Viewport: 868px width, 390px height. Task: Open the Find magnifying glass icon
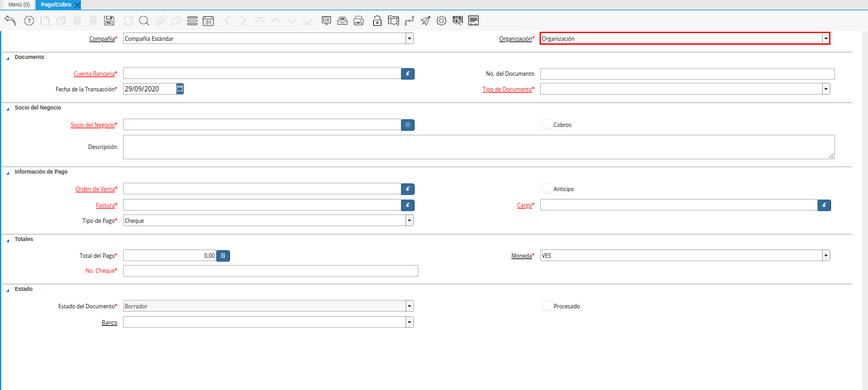pyautogui.click(x=144, y=21)
